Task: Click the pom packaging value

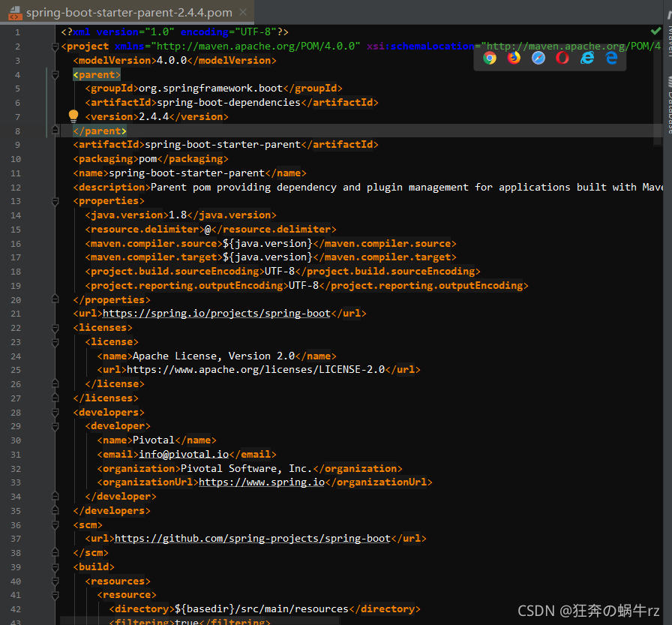Action: click(148, 158)
